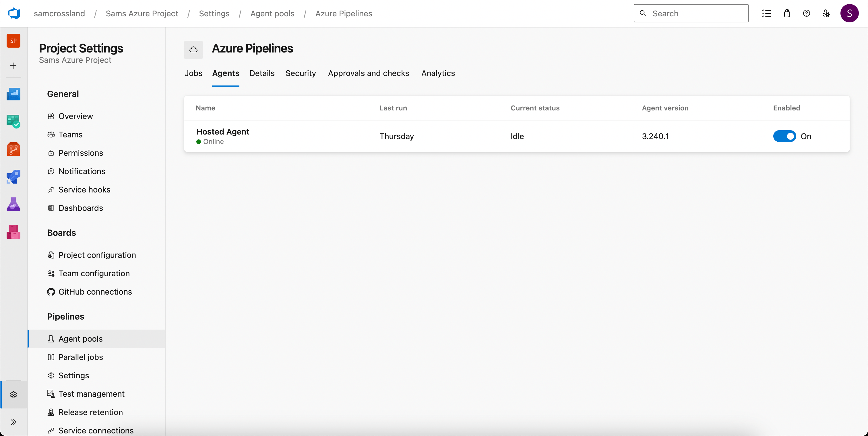Click the Idle status cell

pyautogui.click(x=517, y=136)
